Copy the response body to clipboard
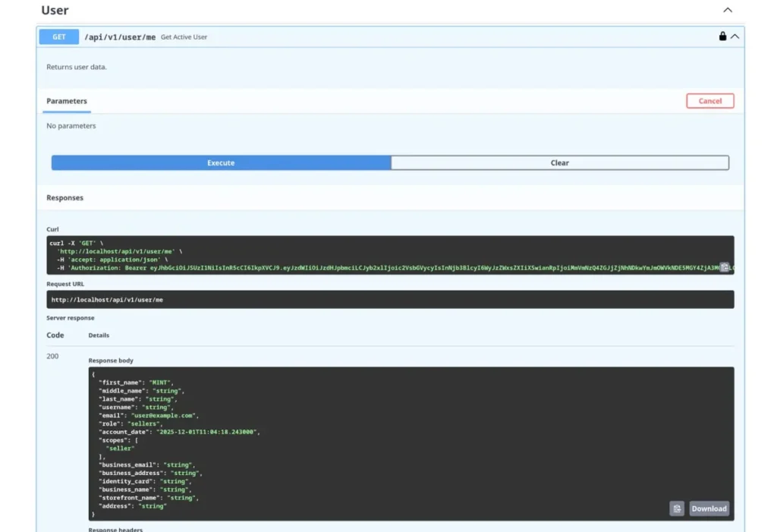This screenshot has height=532, width=777. (x=677, y=508)
